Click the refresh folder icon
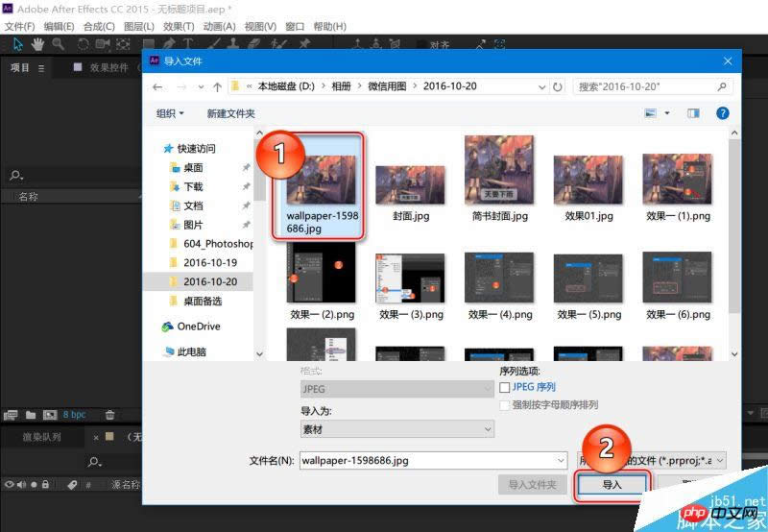768x532 pixels. [558, 86]
